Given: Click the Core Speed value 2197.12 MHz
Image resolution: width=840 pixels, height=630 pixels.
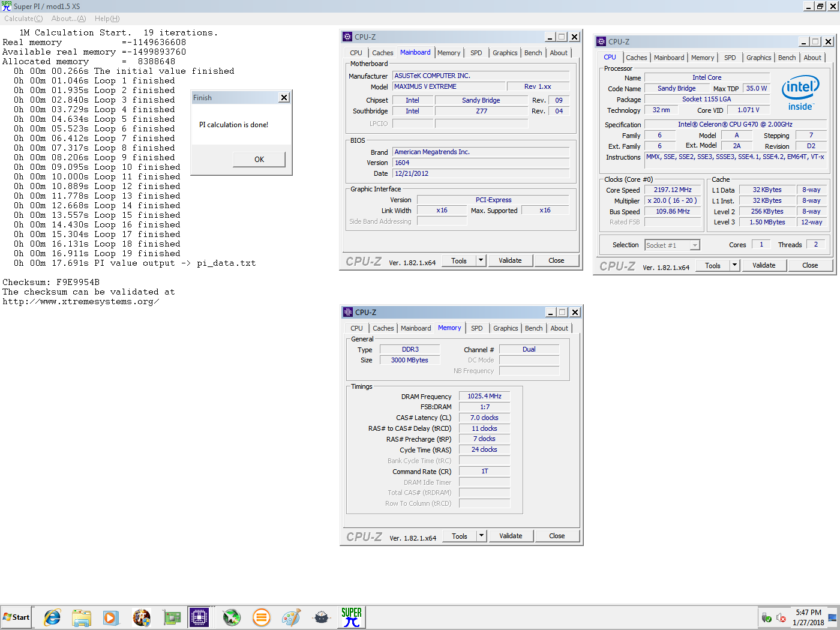Looking at the screenshot, I should click(673, 190).
